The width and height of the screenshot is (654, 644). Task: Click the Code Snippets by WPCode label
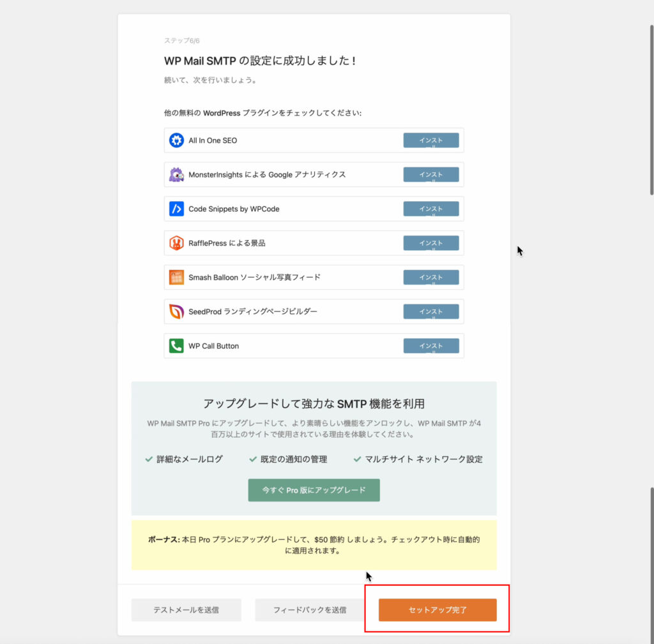[x=234, y=209]
